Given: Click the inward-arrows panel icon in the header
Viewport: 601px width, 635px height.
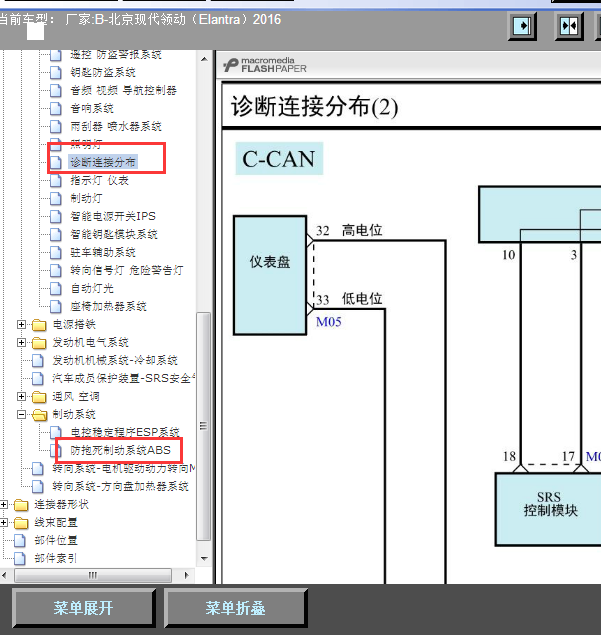Looking at the screenshot, I should (x=569, y=26).
